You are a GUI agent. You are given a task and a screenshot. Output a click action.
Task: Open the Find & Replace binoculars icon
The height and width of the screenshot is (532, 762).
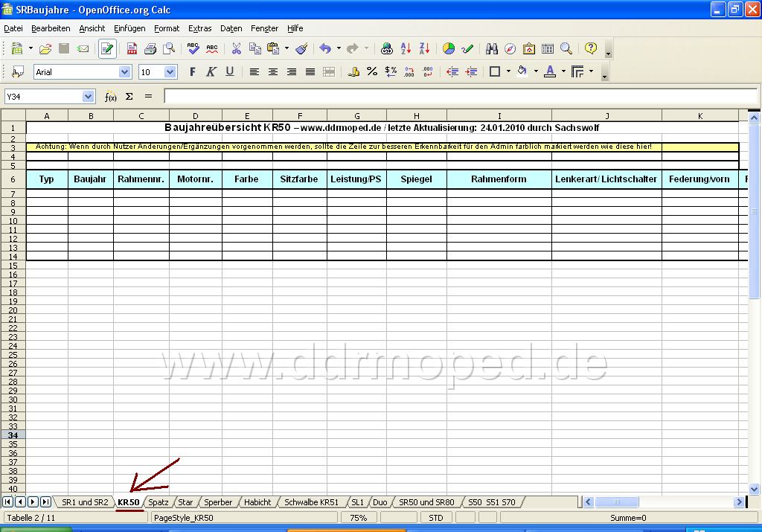coord(491,48)
